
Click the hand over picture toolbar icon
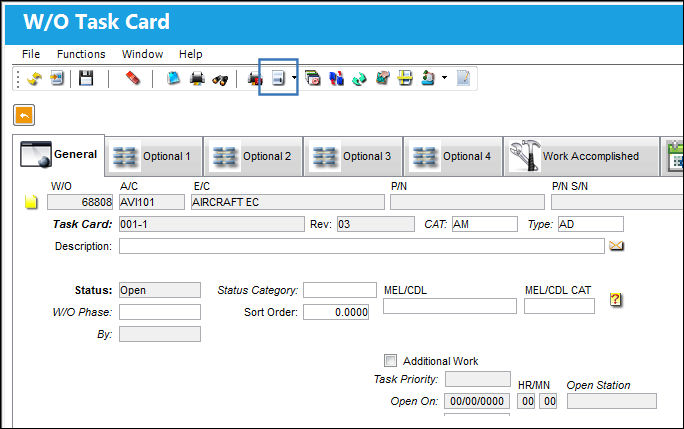(383, 79)
